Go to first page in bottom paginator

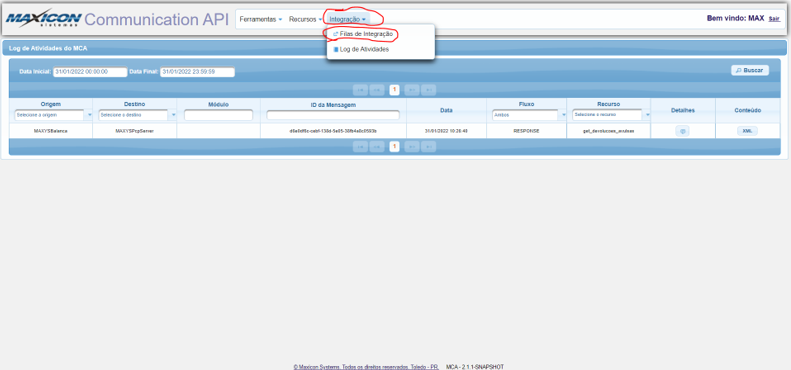(360, 147)
